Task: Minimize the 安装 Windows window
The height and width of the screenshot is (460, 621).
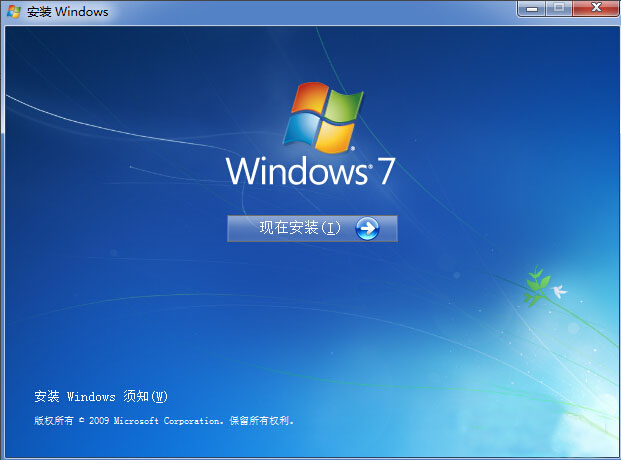Action: (x=532, y=8)
